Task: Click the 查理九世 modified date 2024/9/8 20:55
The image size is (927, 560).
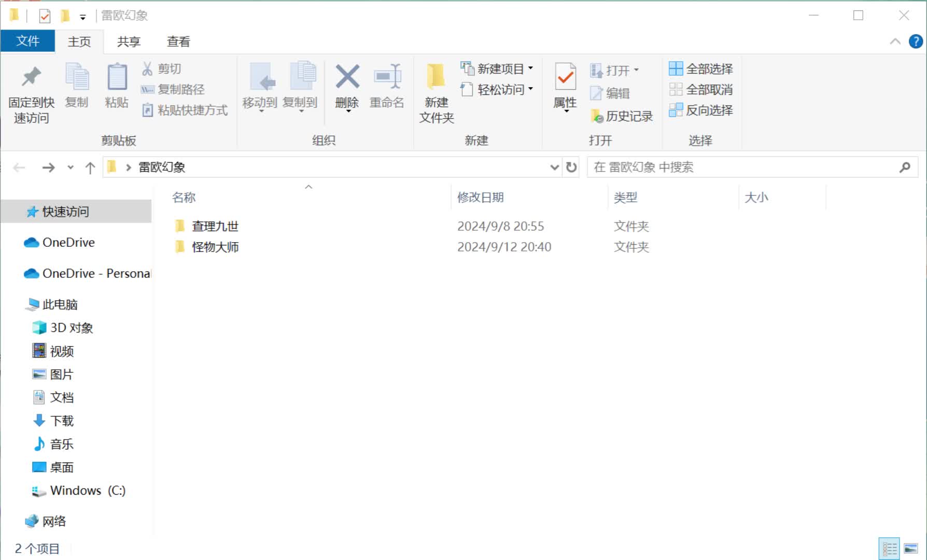Action: 501,226
